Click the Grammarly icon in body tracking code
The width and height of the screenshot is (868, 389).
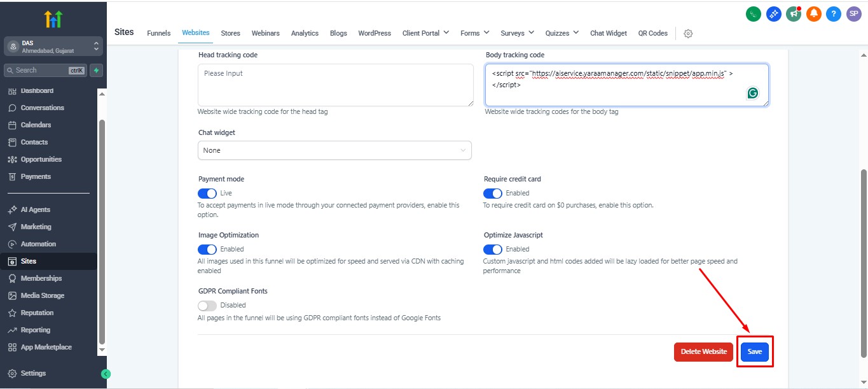tap(753, 93)
